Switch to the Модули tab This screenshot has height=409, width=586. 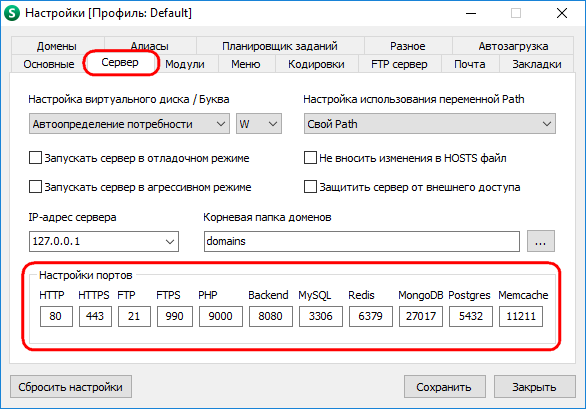coord(185,64)
